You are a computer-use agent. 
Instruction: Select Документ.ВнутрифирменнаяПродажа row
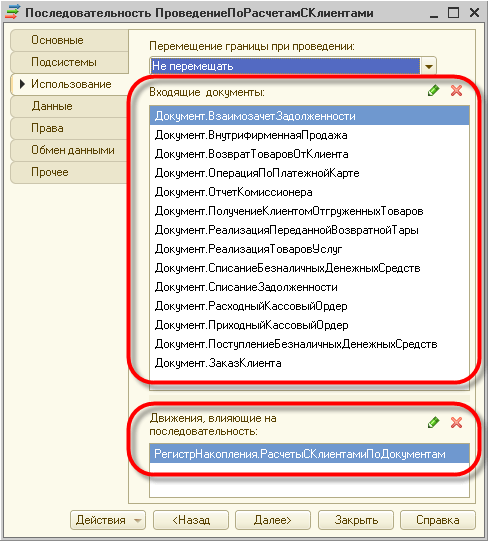(x=309, y=135)
